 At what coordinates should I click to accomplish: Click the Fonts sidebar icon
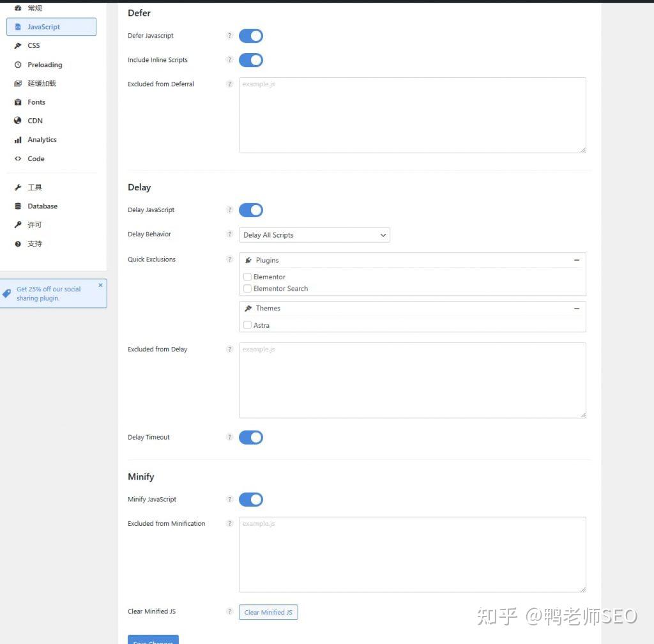pos(18,102)
